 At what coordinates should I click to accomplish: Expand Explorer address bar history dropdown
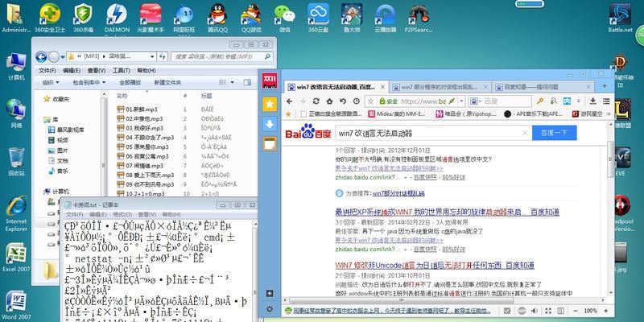coord(154,56)
